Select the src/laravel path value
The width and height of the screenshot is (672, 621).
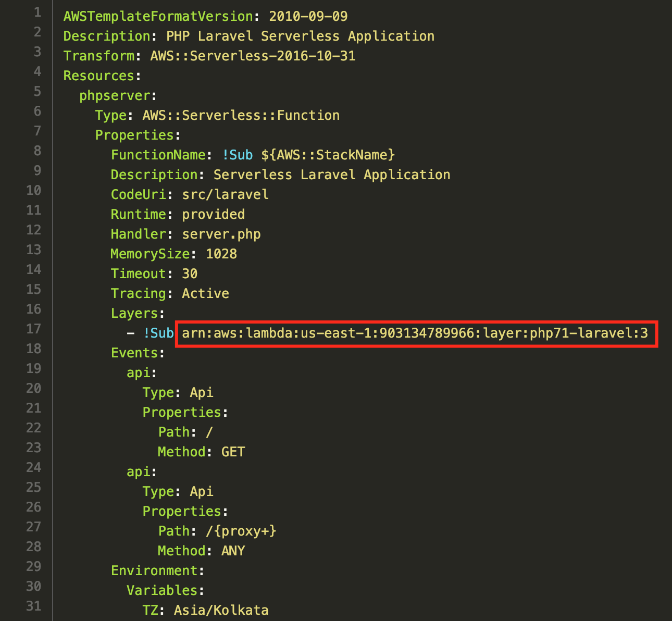226,194
